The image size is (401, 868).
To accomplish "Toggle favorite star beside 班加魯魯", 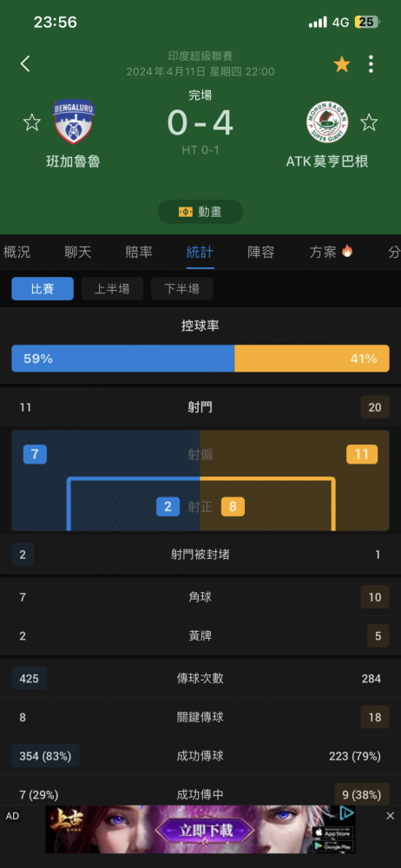I will pos(31,122).
